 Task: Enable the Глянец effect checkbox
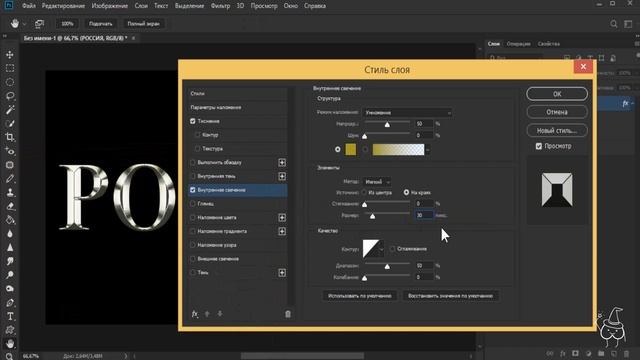(193, 204)
